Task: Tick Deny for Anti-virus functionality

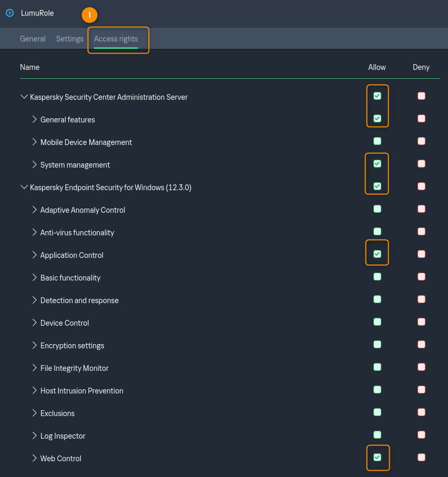Action: (421, 232)
